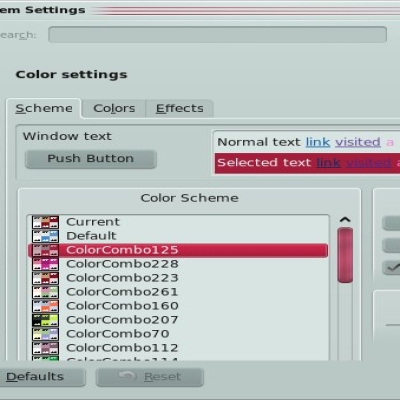Image resolution: width=400 pixels, height=400 pixels.
Task: Click the selected text 'link' preview
Action: (x=328, y=163)
